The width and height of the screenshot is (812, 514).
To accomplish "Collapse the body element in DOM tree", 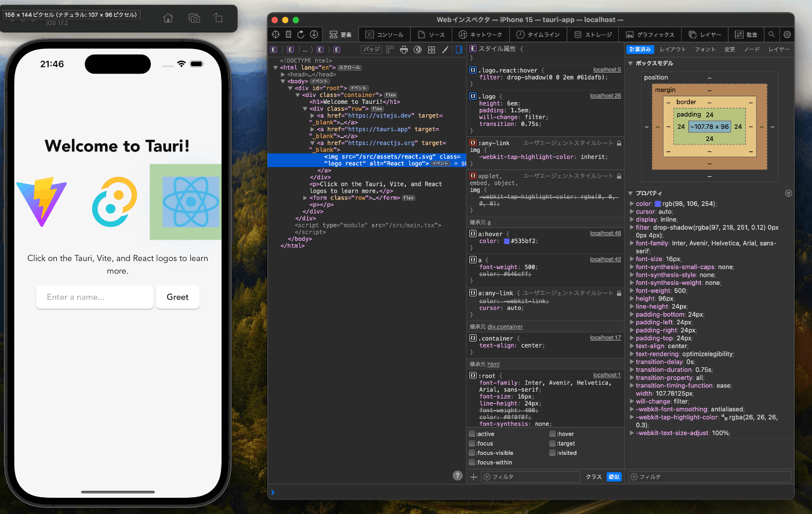I will [283, 82].
